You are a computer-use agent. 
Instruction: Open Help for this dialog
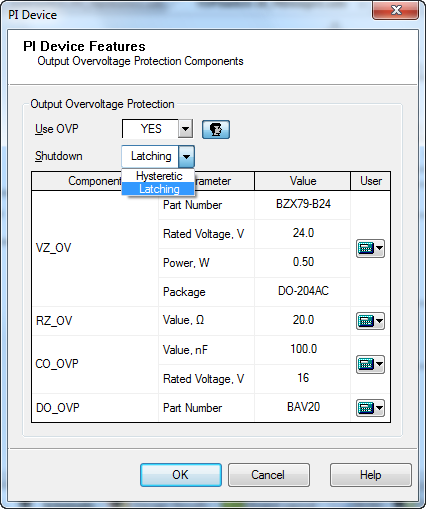coord(371,475)
